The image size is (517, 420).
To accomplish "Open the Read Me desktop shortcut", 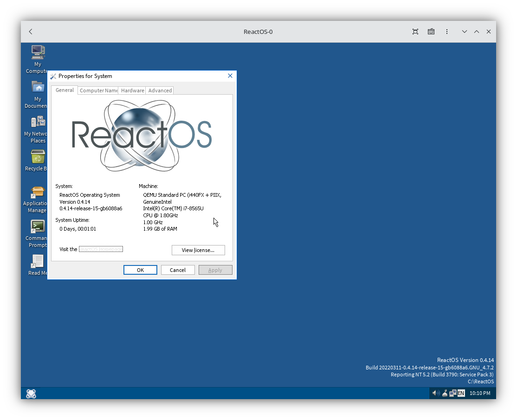I will coord(38,265).
